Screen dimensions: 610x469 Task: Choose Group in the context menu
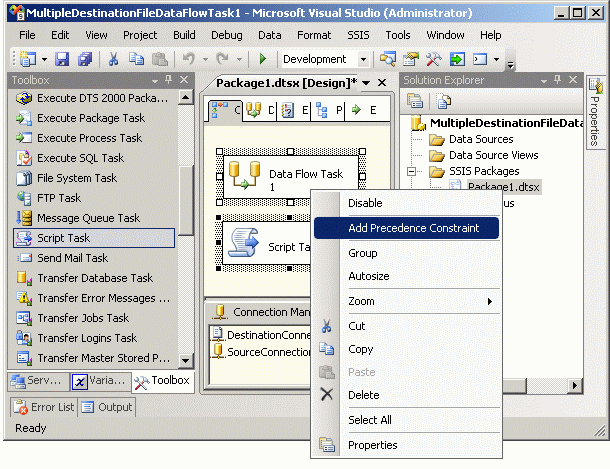click(407, 253)
